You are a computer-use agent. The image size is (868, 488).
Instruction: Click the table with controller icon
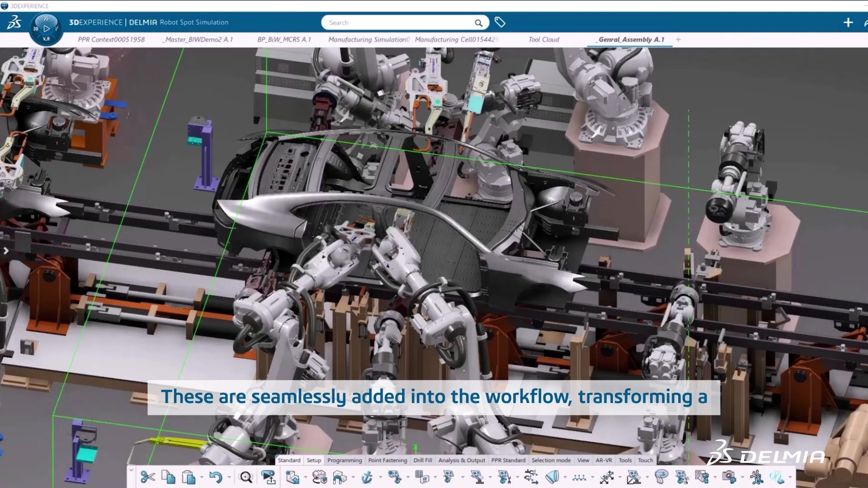421,477
